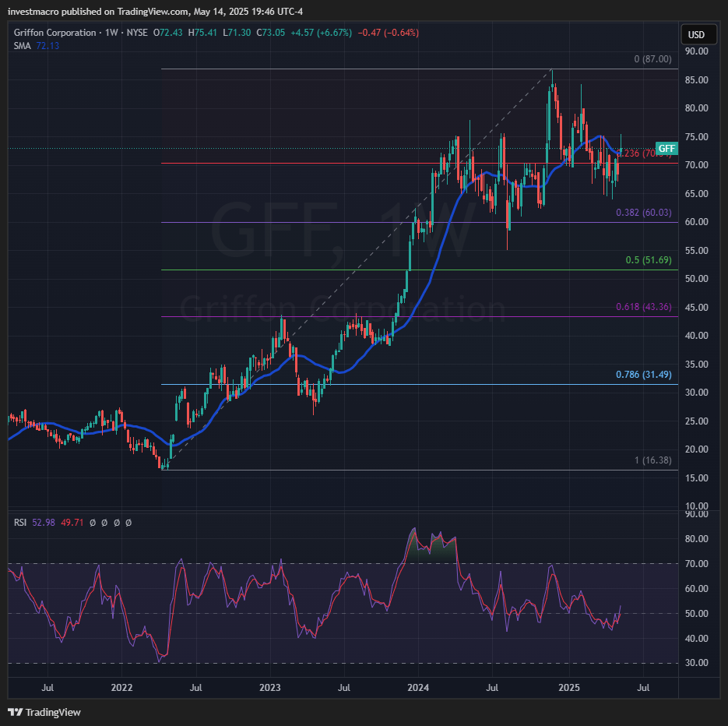Select the 1 (16.38) Fibonacci bottom label

(652, 460)
